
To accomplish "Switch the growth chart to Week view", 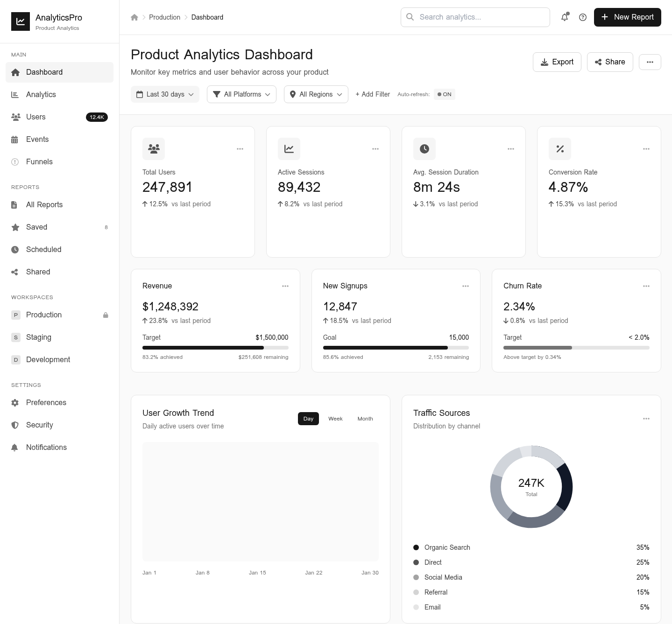I will click(335, 419).
